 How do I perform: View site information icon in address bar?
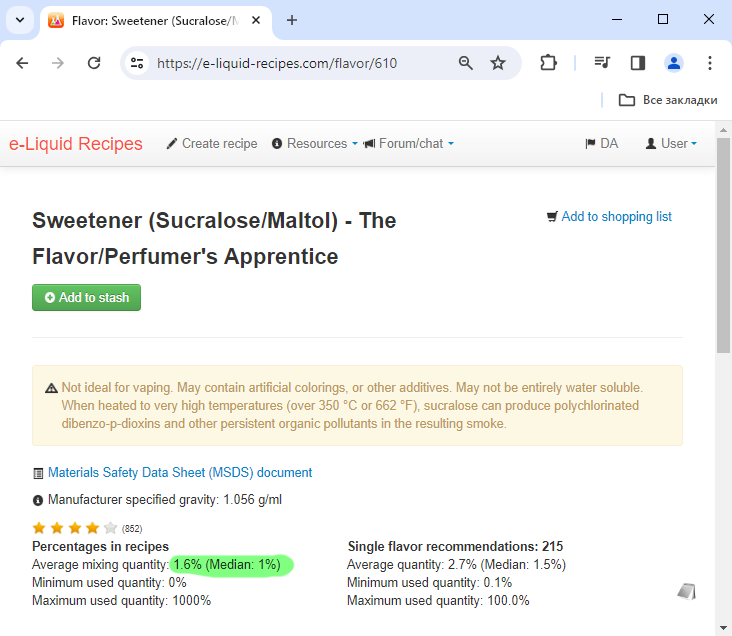pyautogui.click(x=137, y=63)
